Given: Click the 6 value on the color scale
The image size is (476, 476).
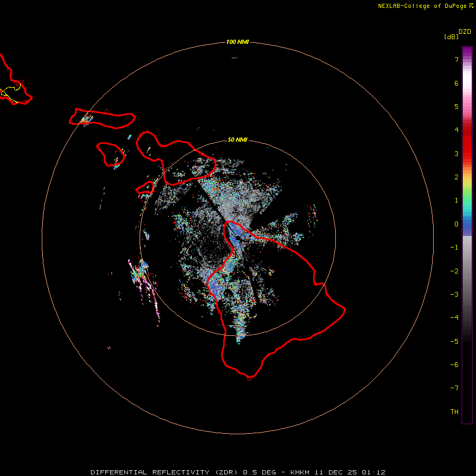Looking at the screenshot, I should 456,83.
